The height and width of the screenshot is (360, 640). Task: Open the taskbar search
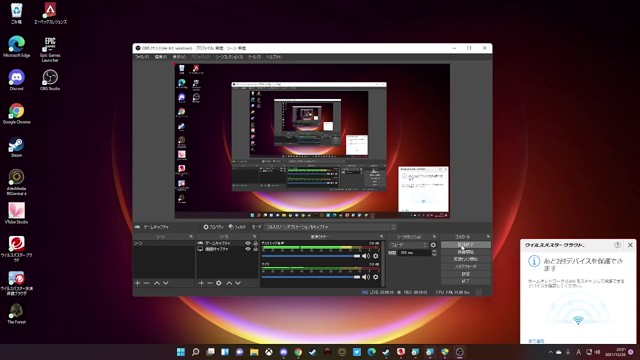tap(196, 352)
